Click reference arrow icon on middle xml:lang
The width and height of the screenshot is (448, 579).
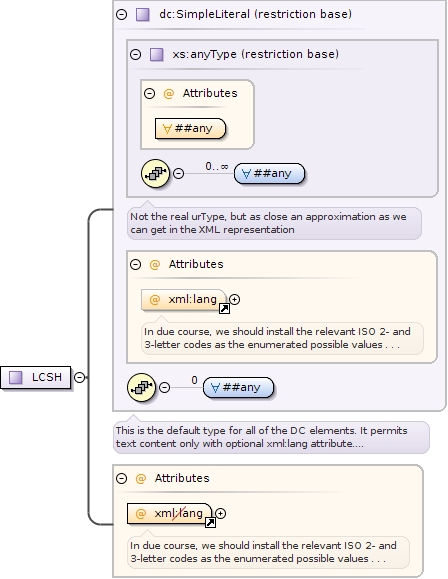(224, 308)
